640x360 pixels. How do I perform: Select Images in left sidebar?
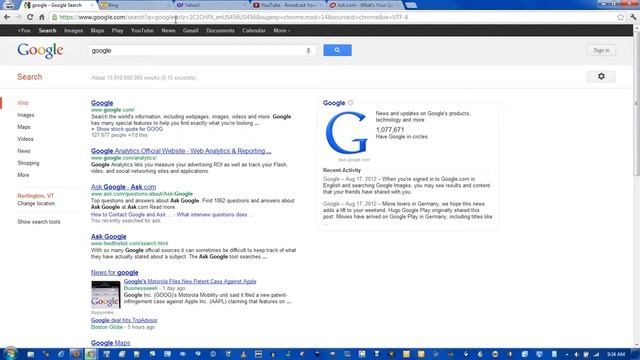tap(26, 115)
